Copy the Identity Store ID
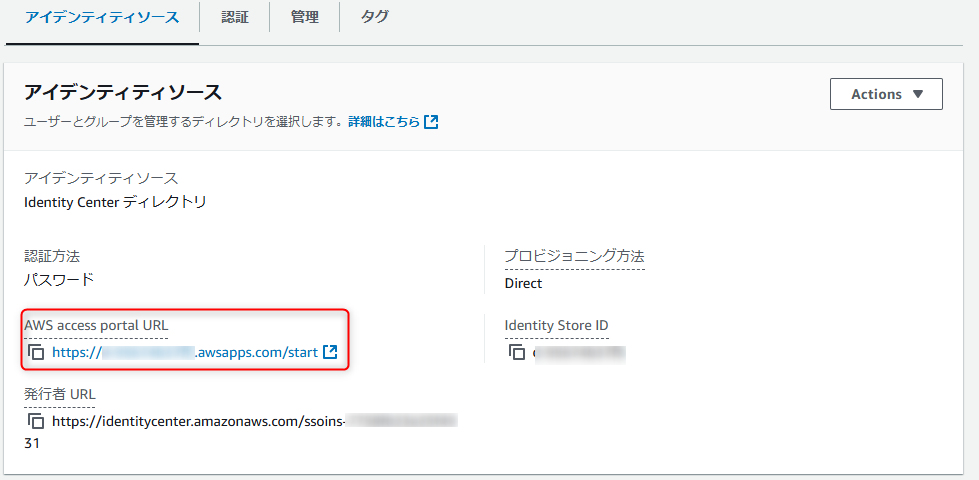Screen dimensions: 979x480 516,352
